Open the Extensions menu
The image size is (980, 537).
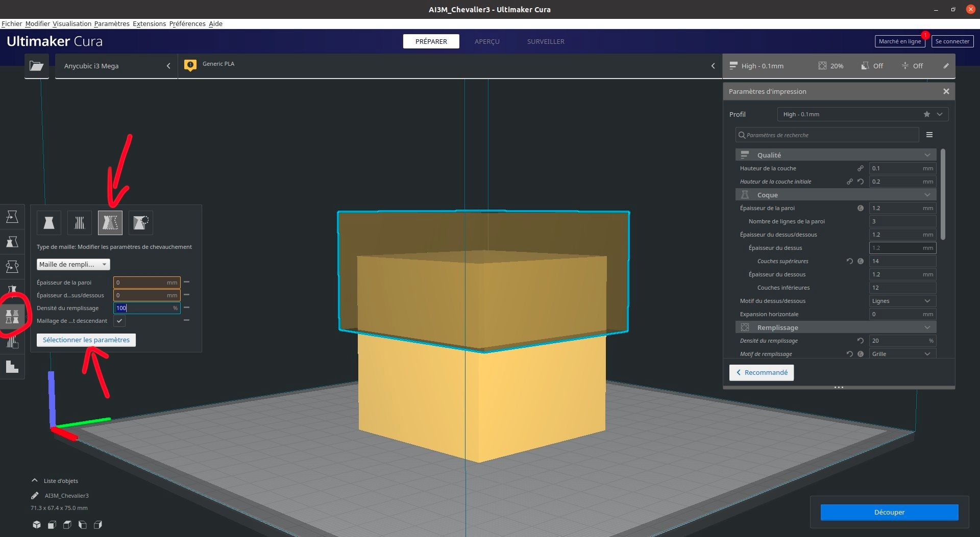149,23
